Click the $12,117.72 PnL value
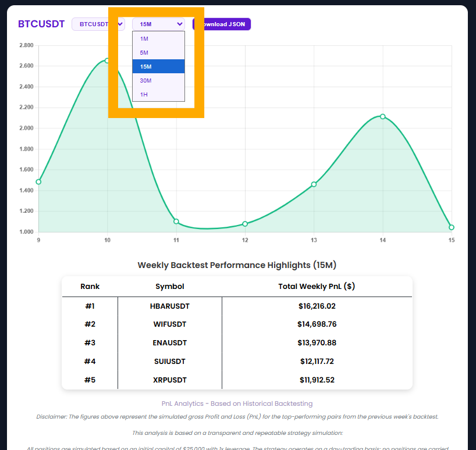Screen dimensions: 476x450 coord(317,362)
